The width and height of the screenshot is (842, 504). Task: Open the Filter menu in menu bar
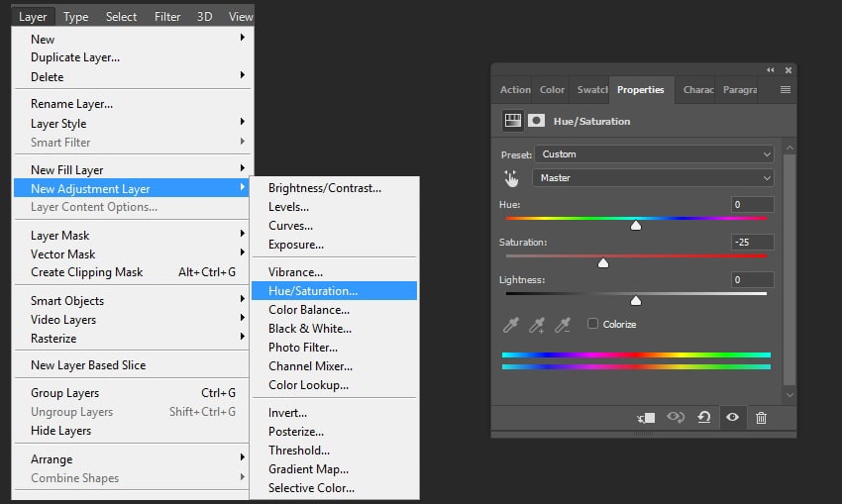[167, 16]
